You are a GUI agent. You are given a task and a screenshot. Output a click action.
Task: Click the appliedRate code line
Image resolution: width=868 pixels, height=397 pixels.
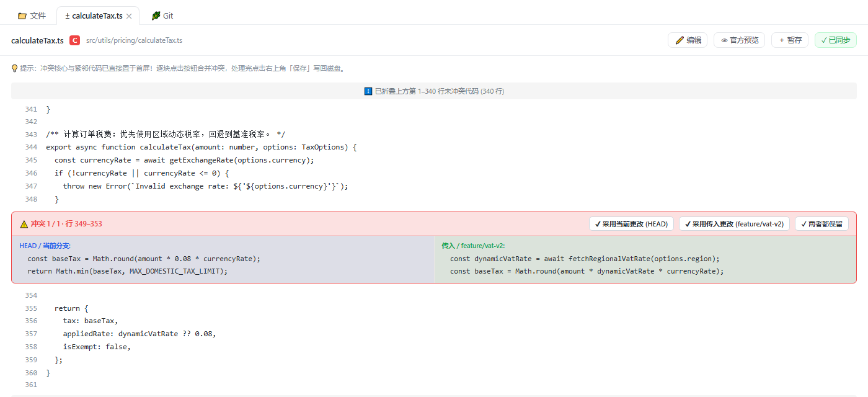(x=139, y=334)
